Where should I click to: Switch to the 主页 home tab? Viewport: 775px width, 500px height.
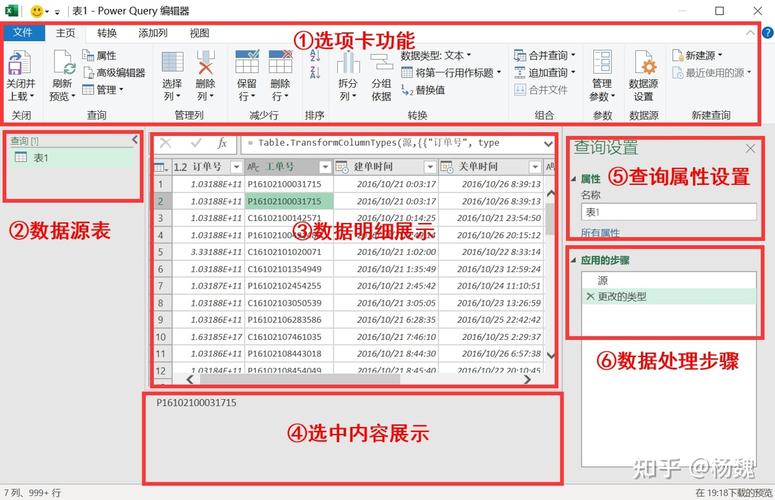(x=65, y=33)
